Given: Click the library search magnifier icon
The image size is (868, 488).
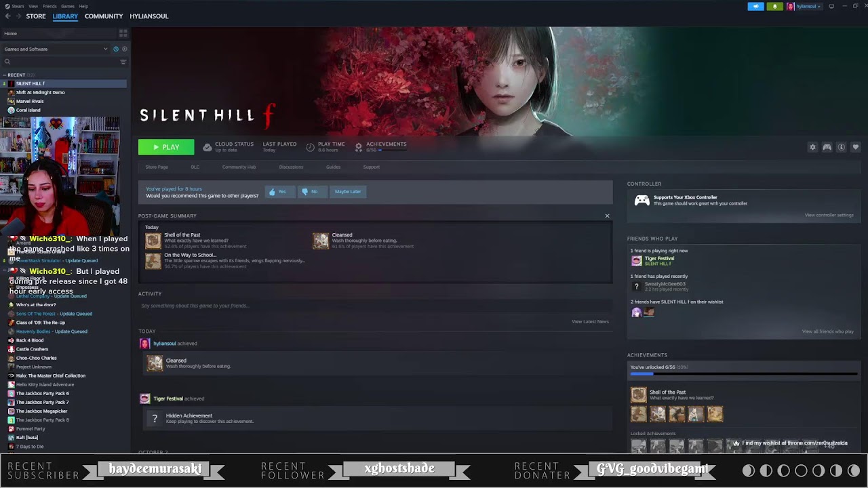Looking at the screenshot, I should point(7,62).
